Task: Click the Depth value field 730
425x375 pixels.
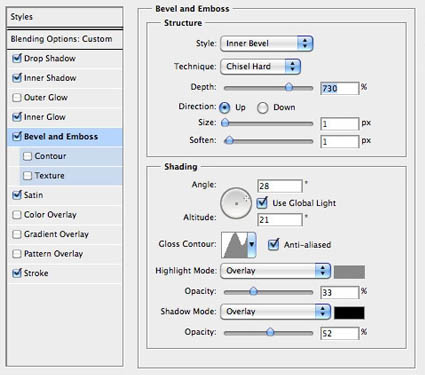Action: [x=340, y=88]
